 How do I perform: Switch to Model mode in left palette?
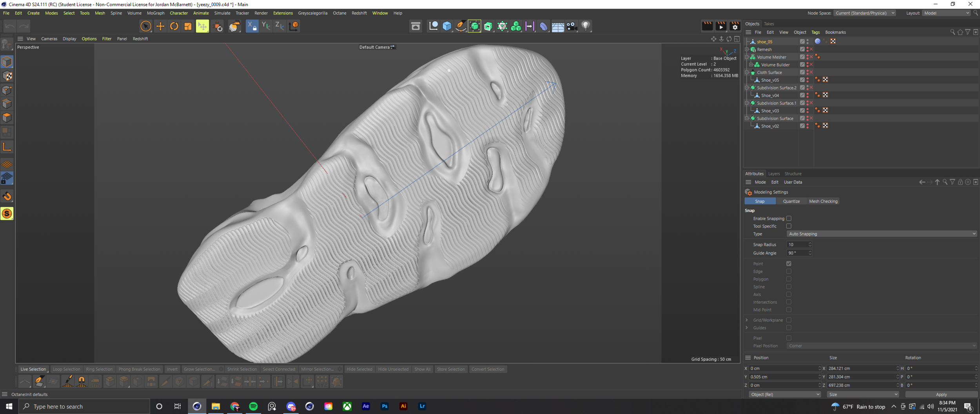pyautogui.click(x=7, y=62)
